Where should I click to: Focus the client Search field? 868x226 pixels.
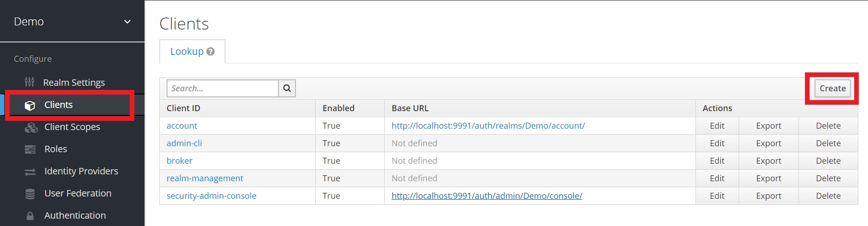pyautogui.click(x=223, y=88)
